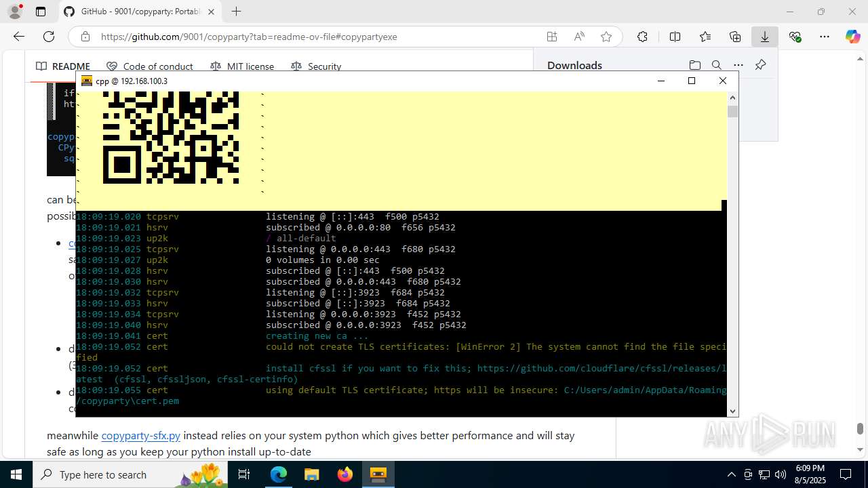Close the GitHub copyparty tab
Screen dimensions: 868x488
[212, 12]
